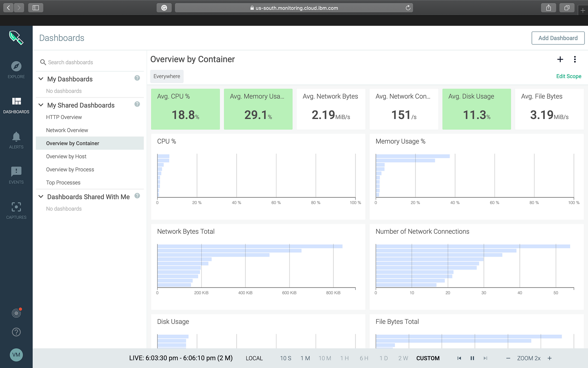Open the notification target icon with red dot
This screenshot has width=588, height=368.
pyautogui.click(x=16, y=313)
